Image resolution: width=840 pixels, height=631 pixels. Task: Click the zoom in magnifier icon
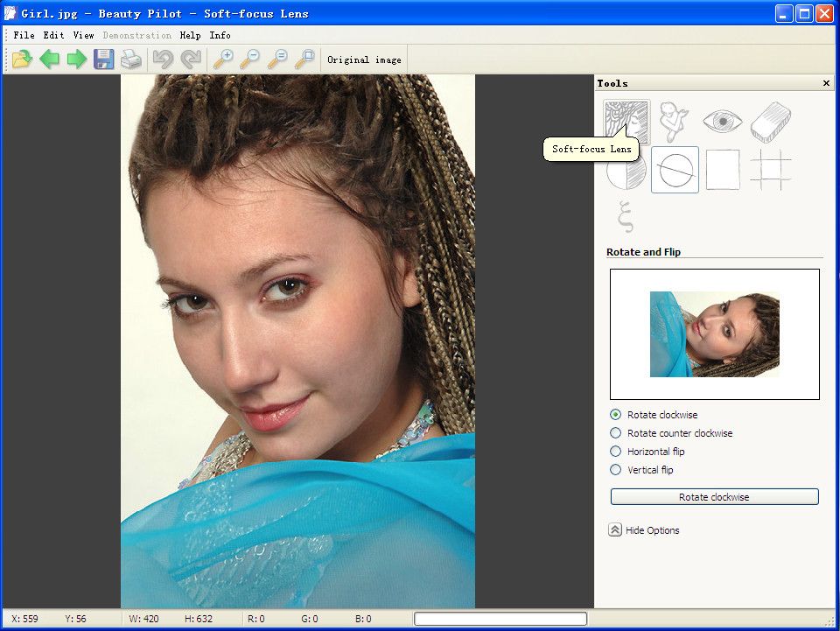[x=224, y=60]
